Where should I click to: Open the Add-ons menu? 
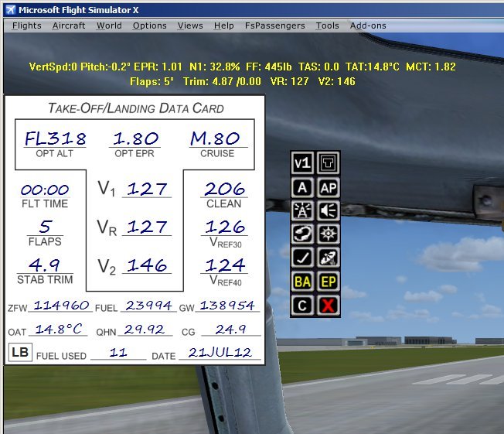[x=368, y=26]
